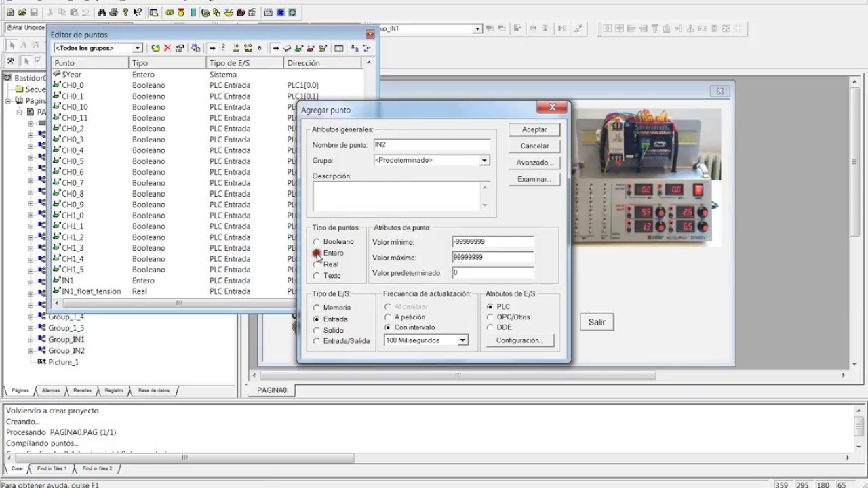Open the Grupo dropdown showing Predeterminado
868x488 pixels.
click(484, 161)
